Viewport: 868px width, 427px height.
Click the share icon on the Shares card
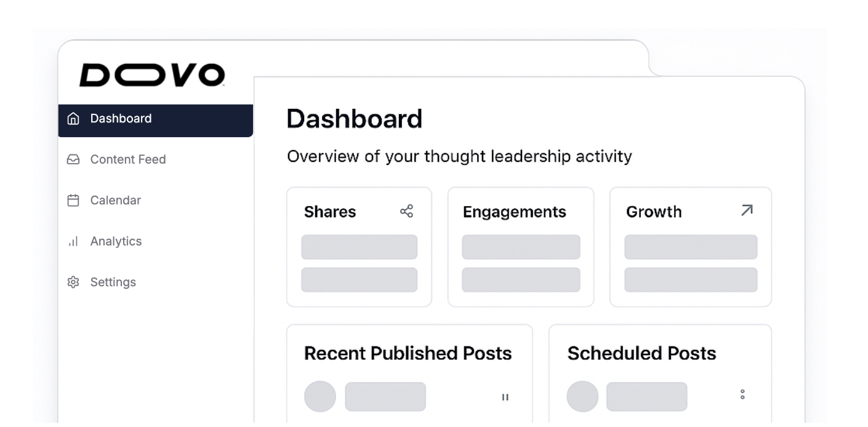(x=406, y=210)
